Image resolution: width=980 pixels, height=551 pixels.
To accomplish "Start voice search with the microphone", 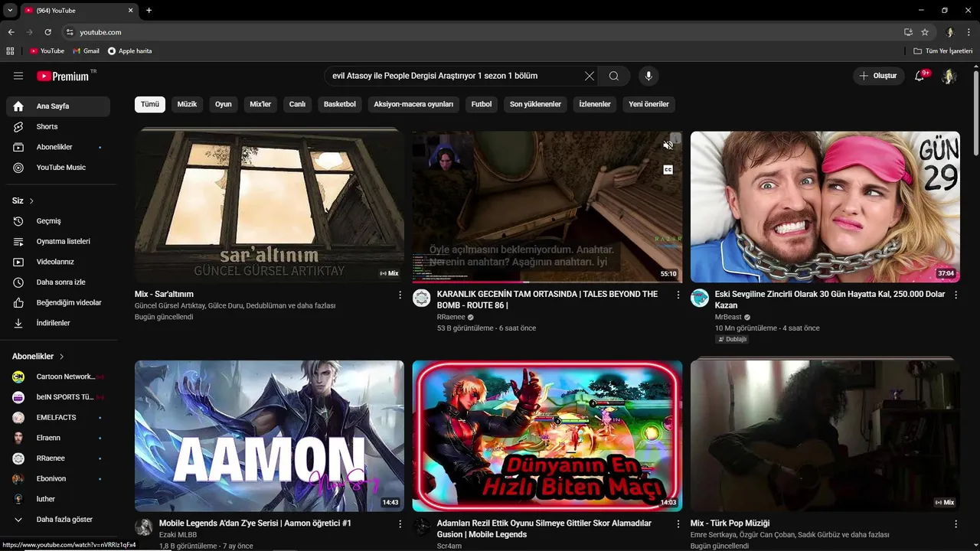I will 648,76.
